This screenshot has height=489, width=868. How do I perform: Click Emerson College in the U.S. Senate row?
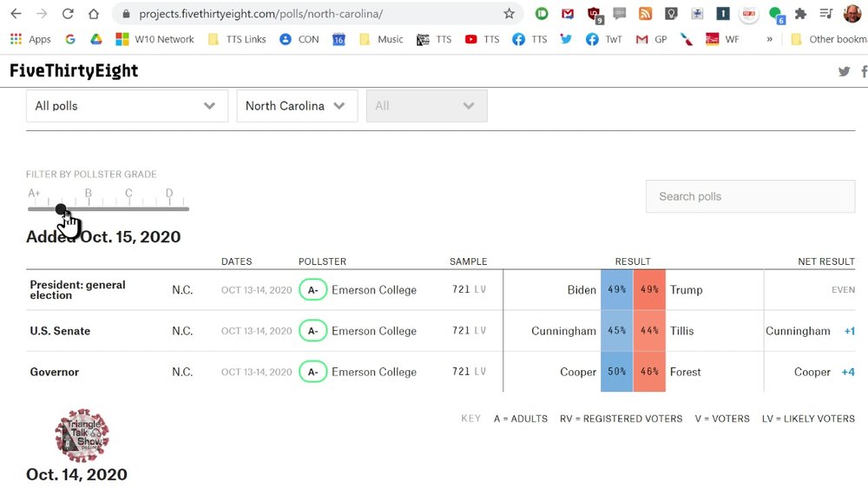(x=373, y=331)
